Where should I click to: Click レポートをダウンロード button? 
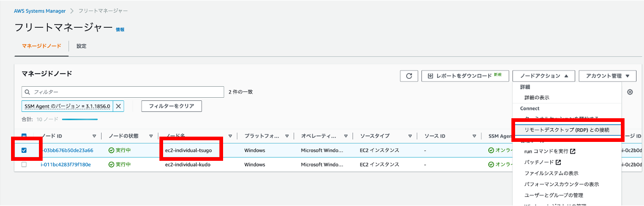tap(465, 76)
